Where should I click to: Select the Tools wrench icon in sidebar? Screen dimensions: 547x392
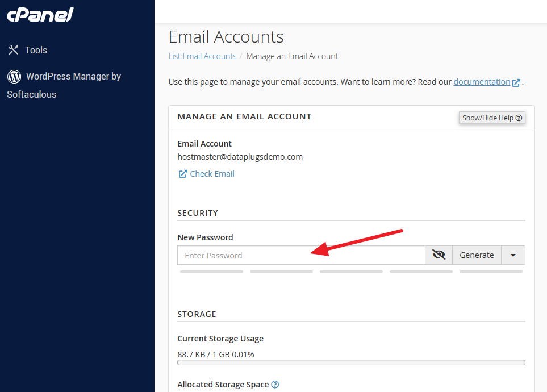(14, 50)
